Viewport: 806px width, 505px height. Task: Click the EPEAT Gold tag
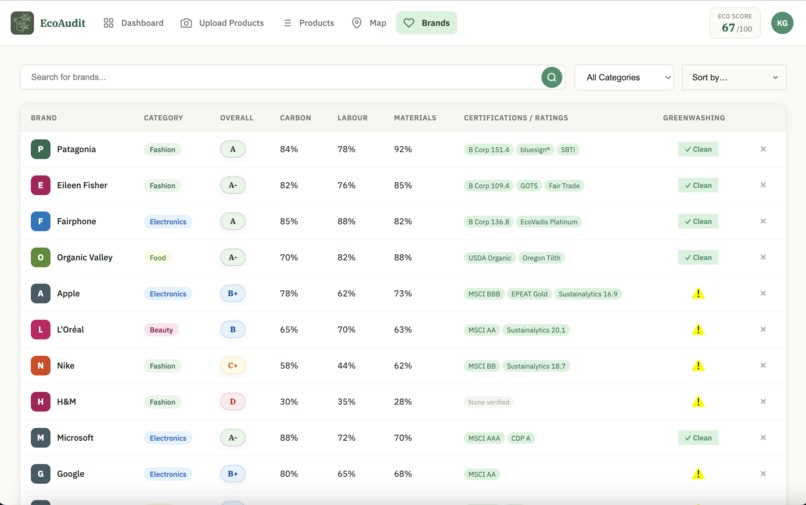click(x=529, y=294)
